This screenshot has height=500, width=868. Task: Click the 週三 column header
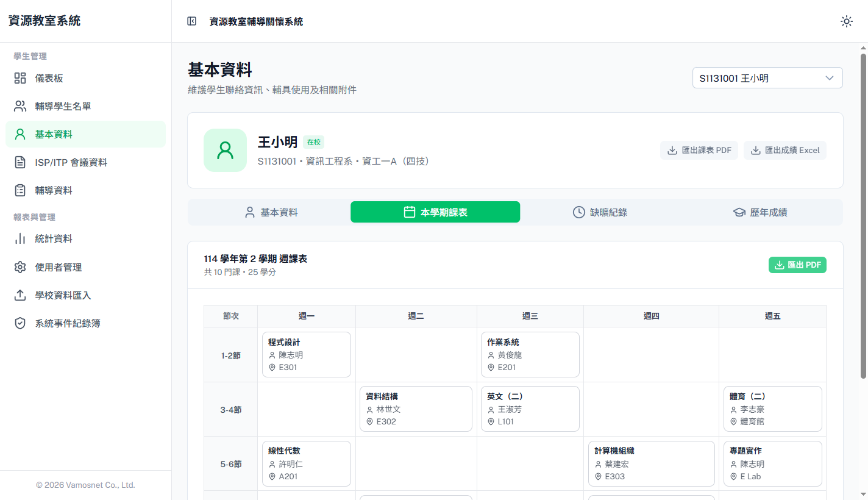point(530,316)
